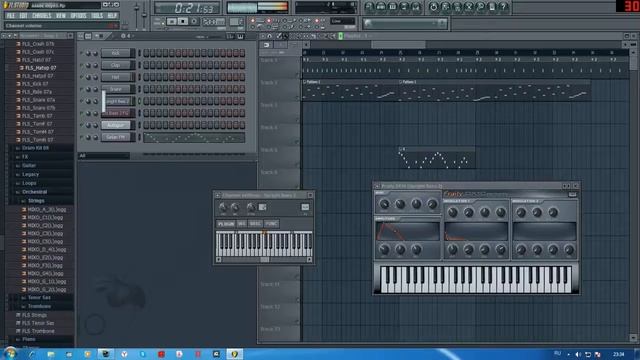
Task: Open the All channel filter dropdown
Action: click(x=104, y=156)
